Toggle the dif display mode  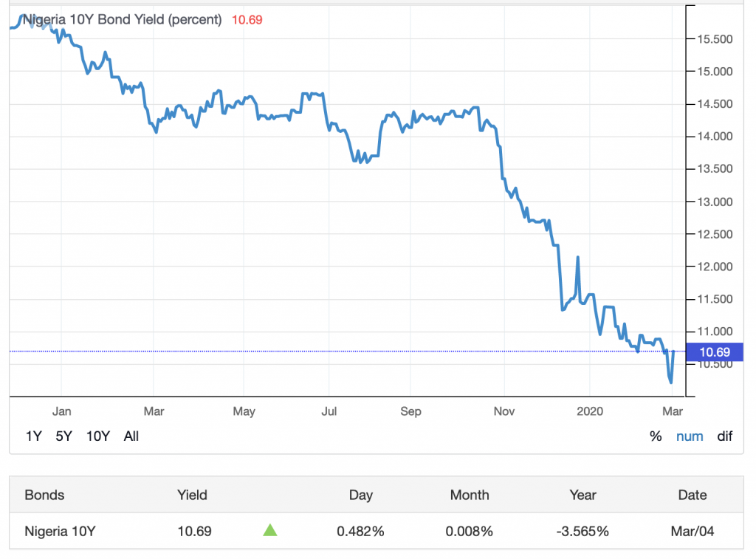click(725, 436)
